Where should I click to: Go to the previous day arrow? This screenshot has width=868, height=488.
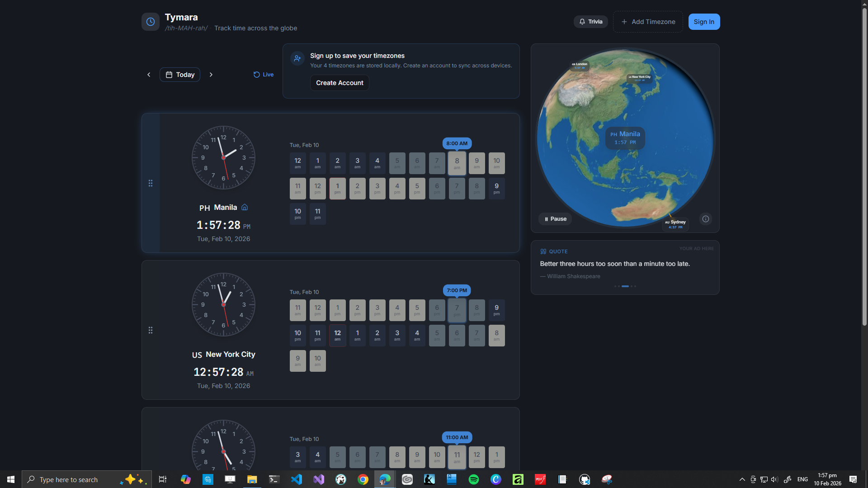click(149, 75)
